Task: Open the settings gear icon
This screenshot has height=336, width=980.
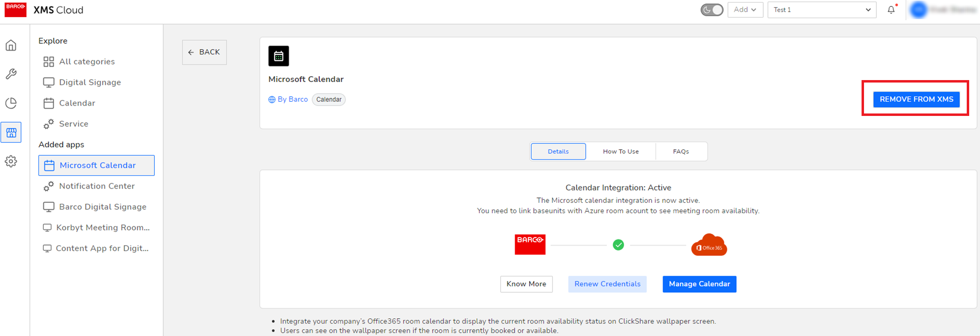Action: (11, 161)
